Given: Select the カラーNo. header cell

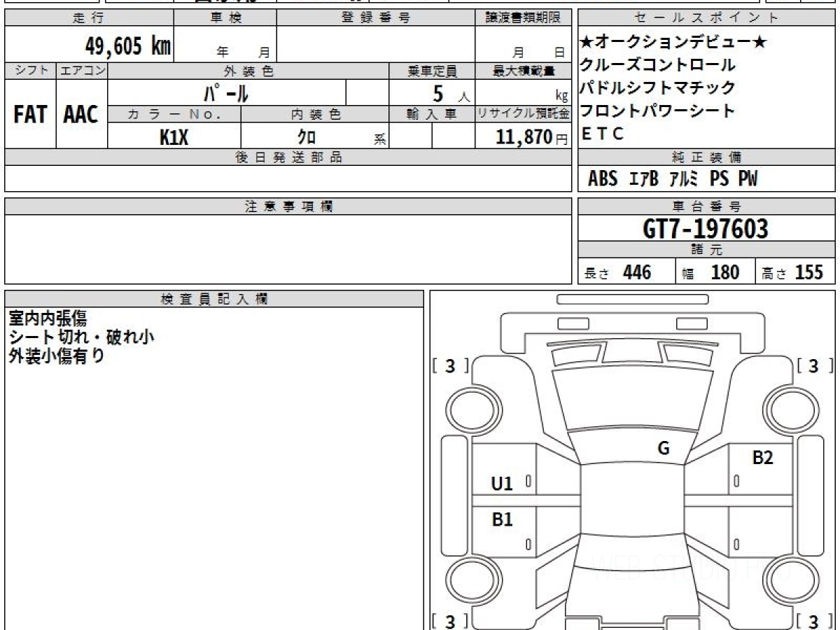Looking at the screenshot, I should click(x=174, y=115).
